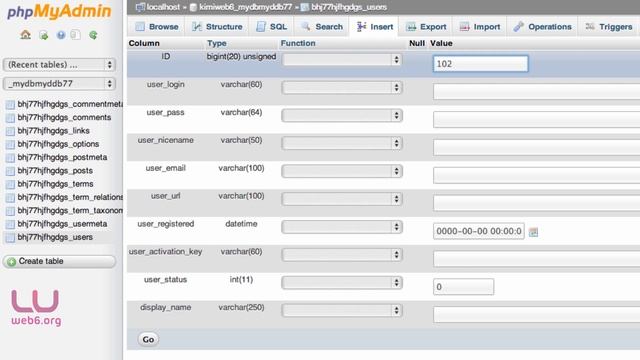Focus the user_url value field
Image resolution: width=640 pixels, height=360 pixels.
pyautogui.click(x=536, y=203)
